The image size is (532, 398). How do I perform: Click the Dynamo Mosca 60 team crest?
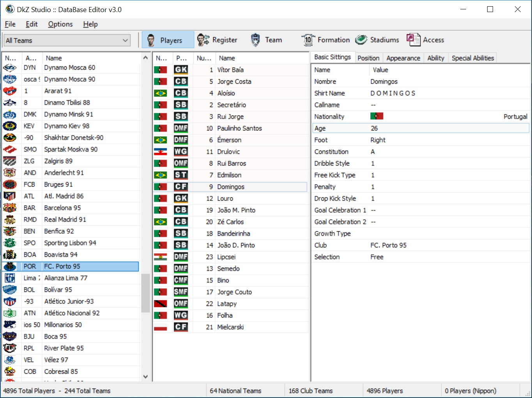(x=10, y=67)
